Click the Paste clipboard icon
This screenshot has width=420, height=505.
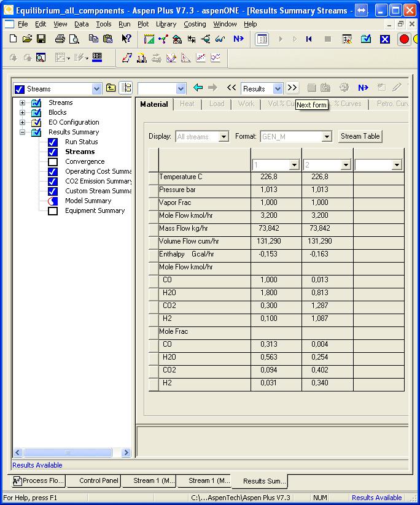(x=107, y=39)
